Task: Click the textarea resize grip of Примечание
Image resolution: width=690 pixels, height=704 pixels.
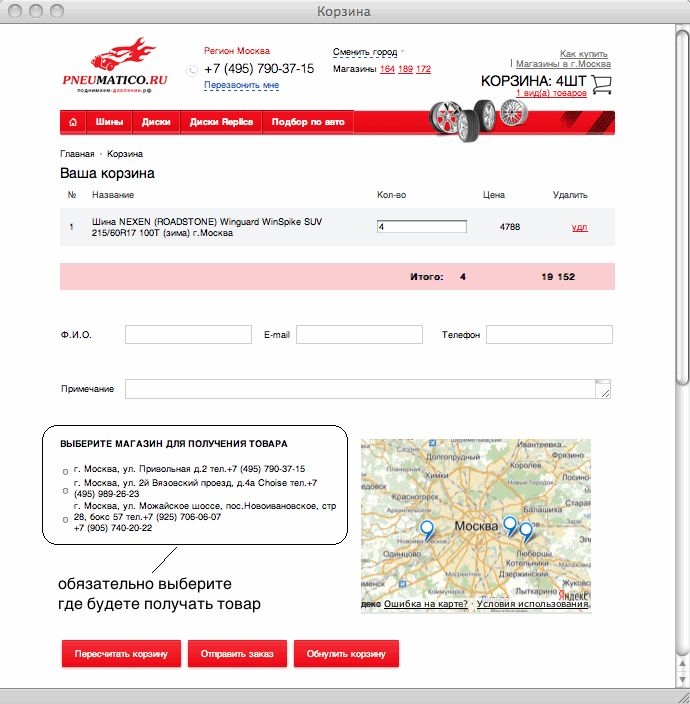Action: pos(605,393)
